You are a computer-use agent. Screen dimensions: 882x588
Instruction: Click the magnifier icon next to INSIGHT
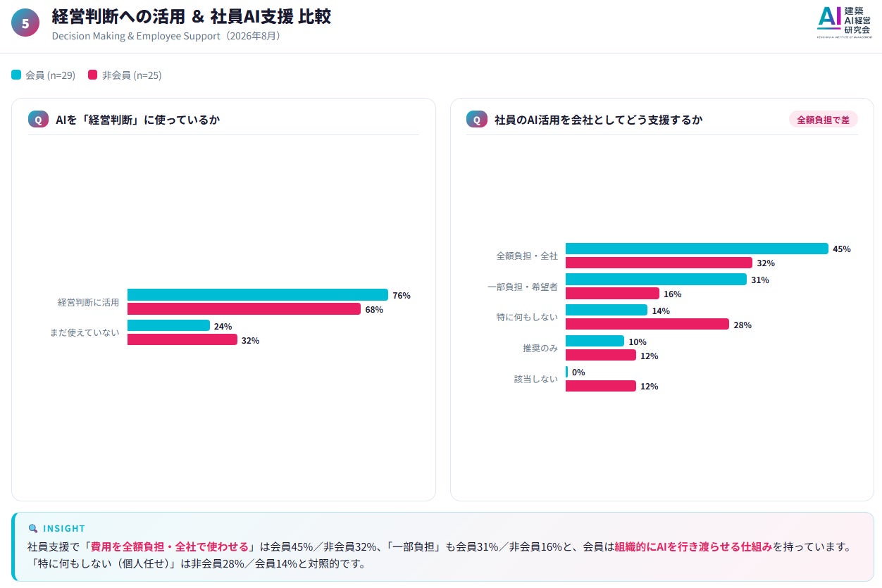coord(32,528)
